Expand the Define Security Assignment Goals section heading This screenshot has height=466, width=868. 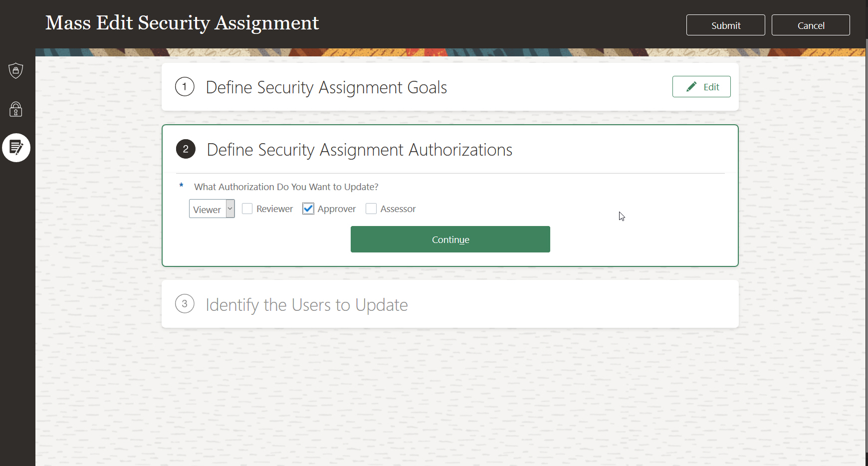point(326,87)
